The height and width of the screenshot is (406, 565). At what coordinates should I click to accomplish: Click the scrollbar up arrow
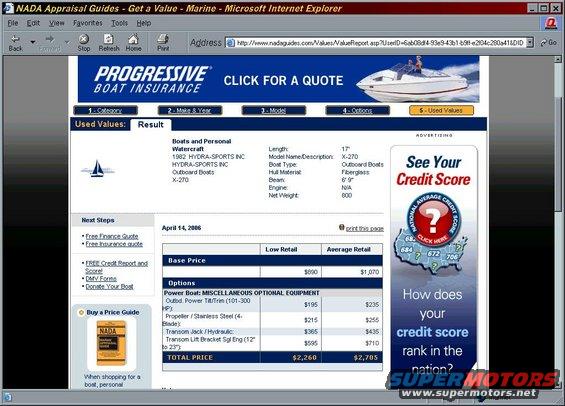click(x=558, y=59)
